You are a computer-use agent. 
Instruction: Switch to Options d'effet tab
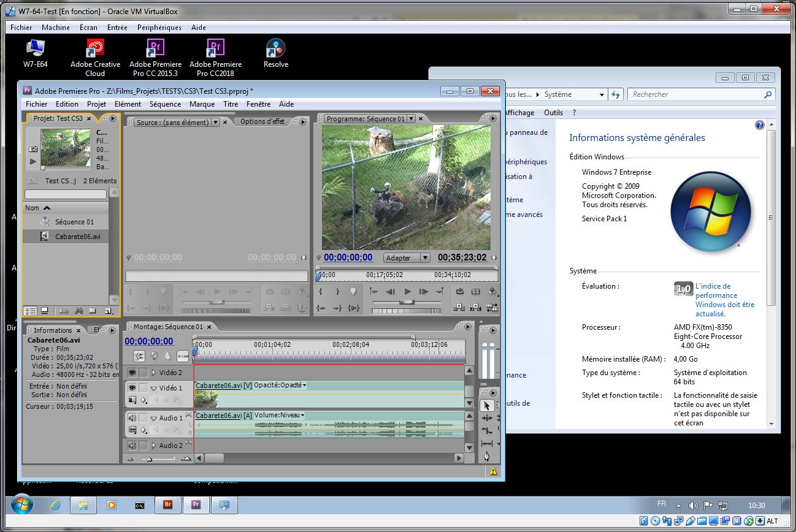(262, 122)
